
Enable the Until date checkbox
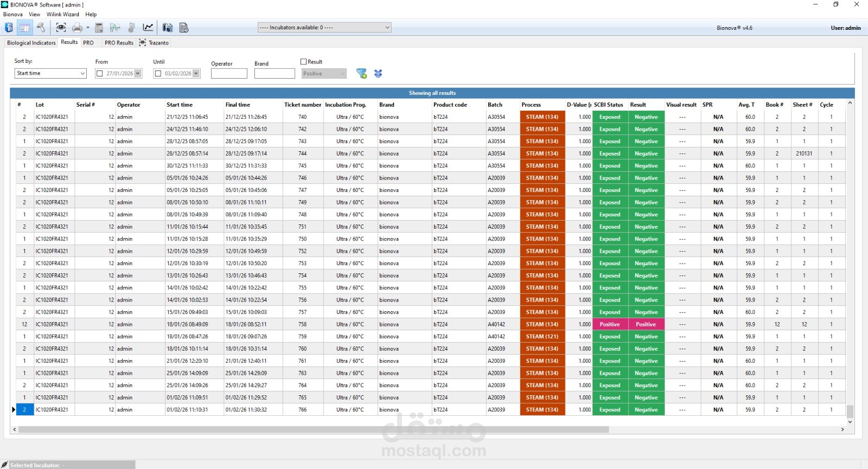(x=158, y=73)
